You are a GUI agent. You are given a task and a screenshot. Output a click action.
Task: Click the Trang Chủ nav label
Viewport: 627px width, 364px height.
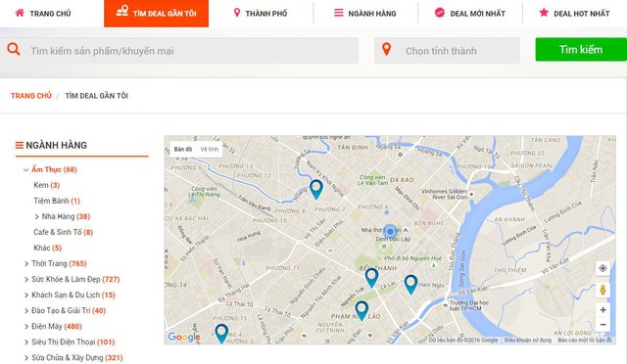click(50, 14)
